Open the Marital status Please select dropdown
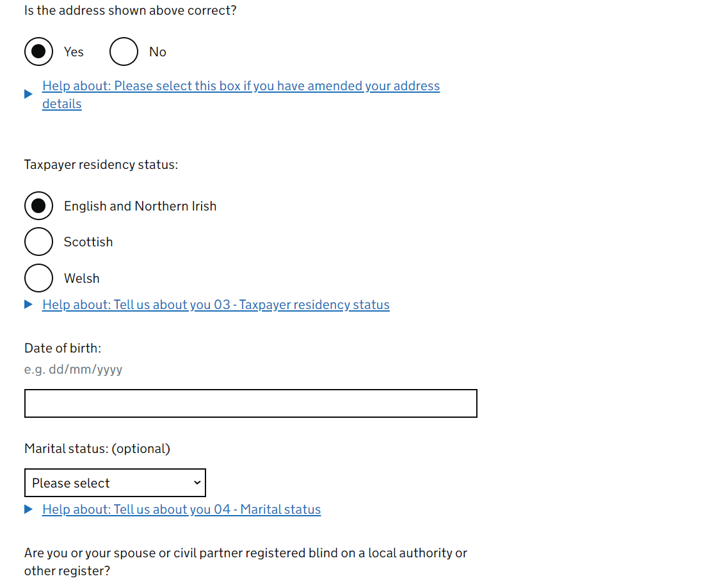Viewport: 722px width, 588px height. tap(115, 482)
